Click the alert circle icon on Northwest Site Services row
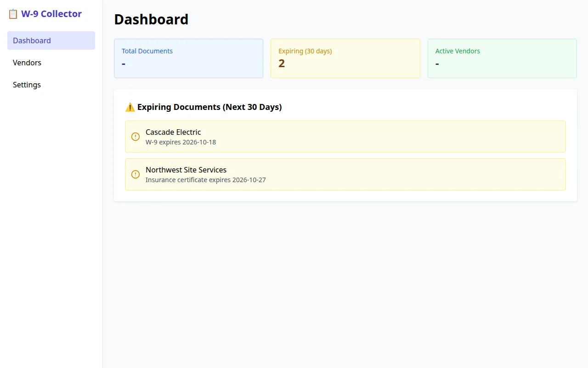 (x=136, y=174)
